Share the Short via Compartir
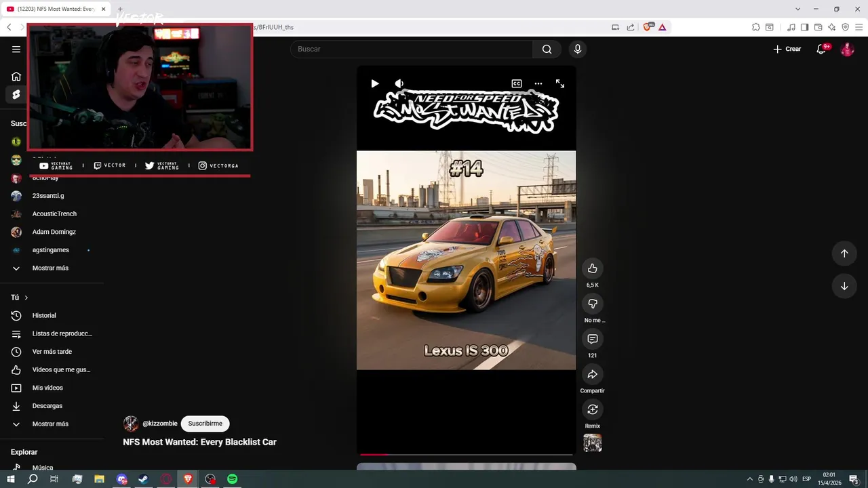Viewport: 868px width, 488px height. coord(593,374)
